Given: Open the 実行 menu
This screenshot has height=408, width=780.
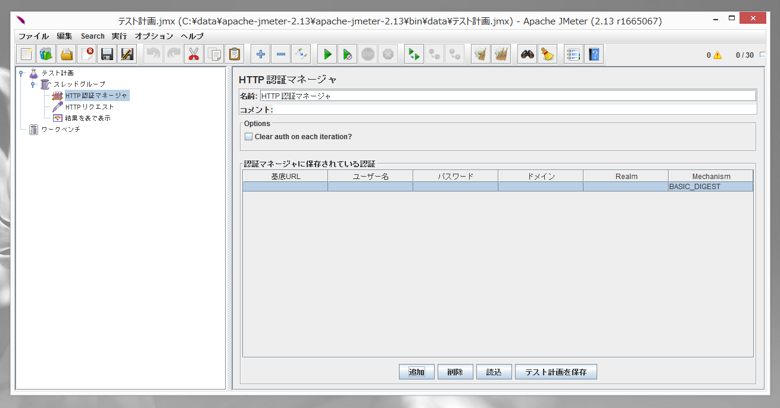Looking at the screenshot, I should [x=119, y=36].
